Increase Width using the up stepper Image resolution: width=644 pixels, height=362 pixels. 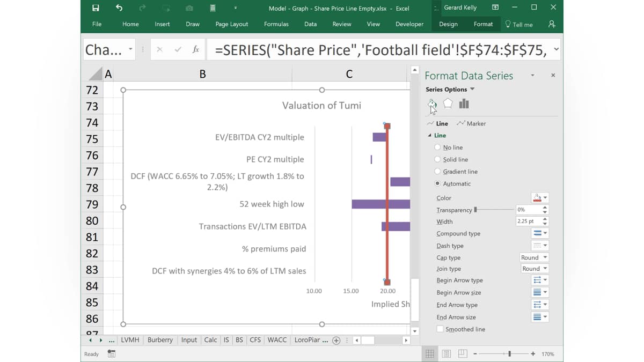545,219
